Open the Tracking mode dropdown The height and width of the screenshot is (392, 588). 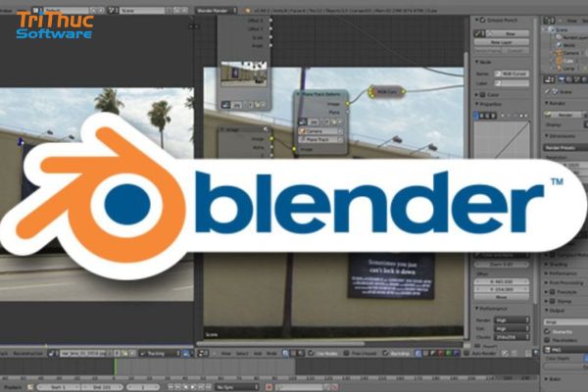161,354
